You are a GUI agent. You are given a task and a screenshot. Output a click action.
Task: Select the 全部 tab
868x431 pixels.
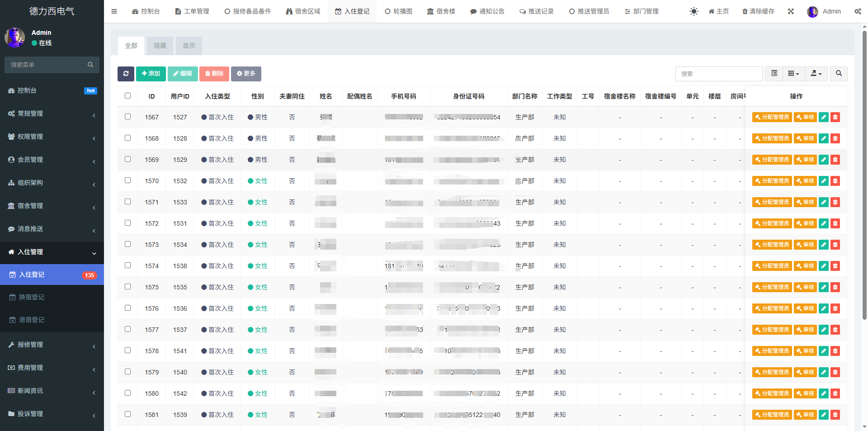(131, 46)
